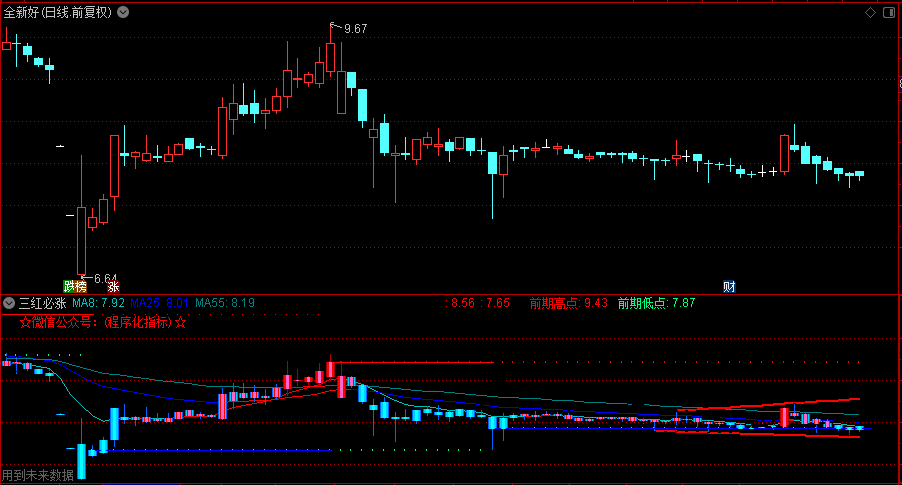Screen dimensions: 902x485
Task: Click the 前期高点: 9.43 label
Action: click(x=568, y=303)
